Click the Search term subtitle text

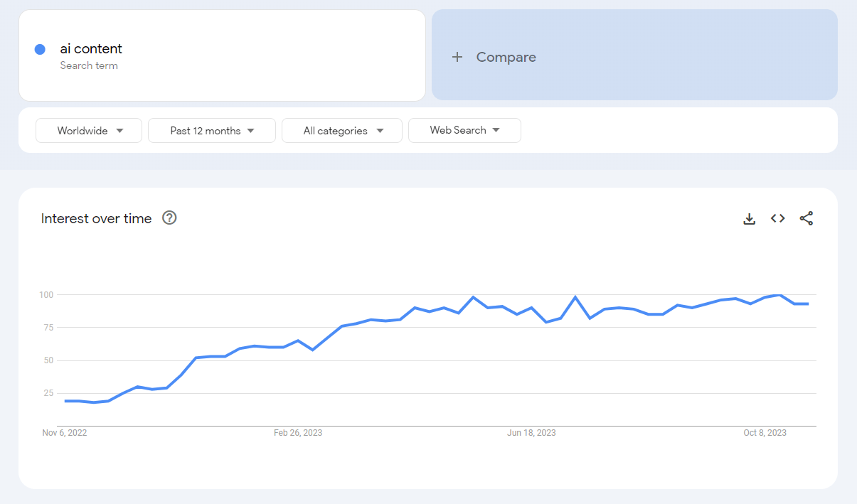[89, 65]
